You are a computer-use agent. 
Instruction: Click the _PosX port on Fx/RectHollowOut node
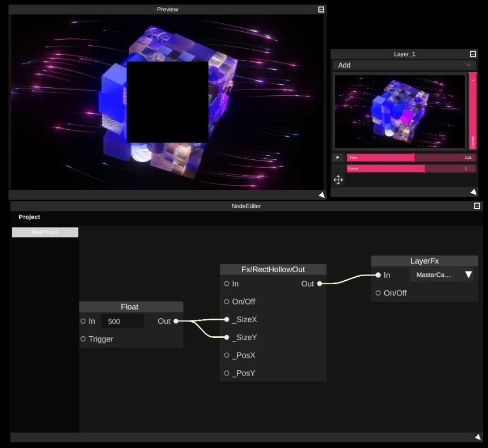pyautogui.click(x=227, y=355)
